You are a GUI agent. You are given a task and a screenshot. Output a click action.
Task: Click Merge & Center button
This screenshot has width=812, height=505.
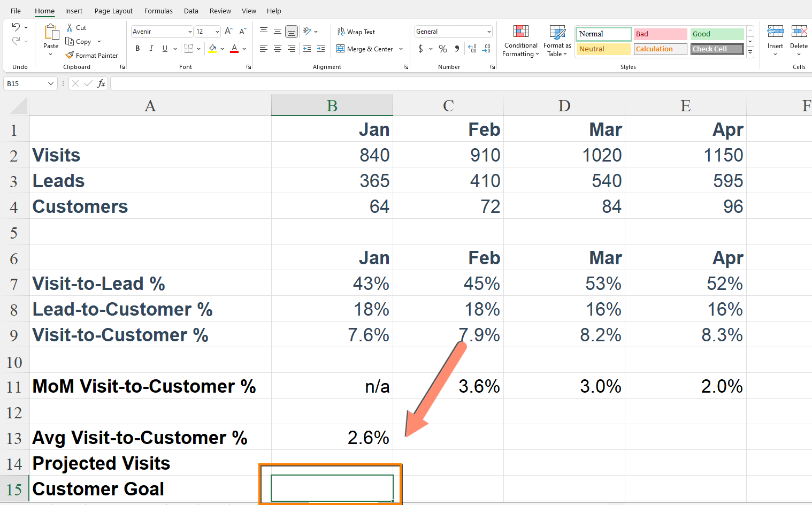[x=365, y=49]
